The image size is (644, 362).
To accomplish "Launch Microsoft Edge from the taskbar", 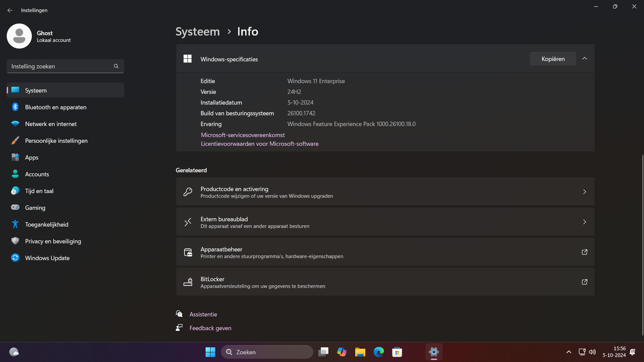I will tap(379, 352).
